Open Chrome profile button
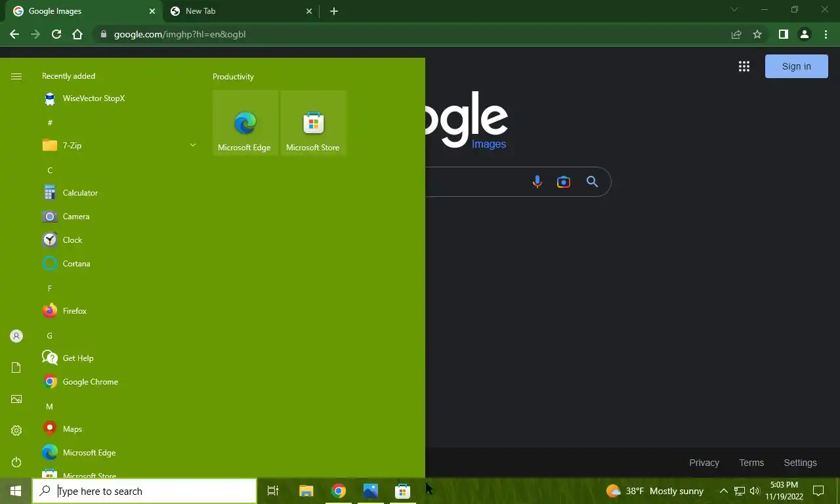Image resolution: width=840 pixels, height=504 pixels. tap(805, 34)
